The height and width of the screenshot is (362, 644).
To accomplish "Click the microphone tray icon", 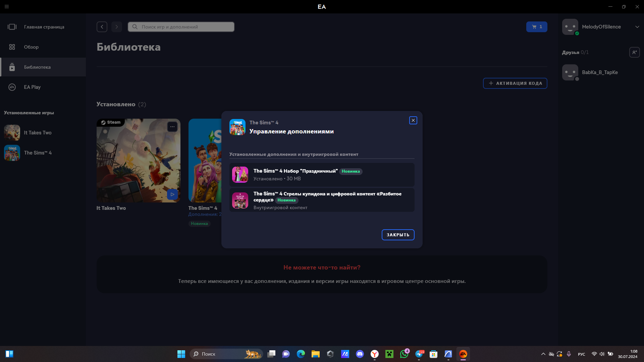I will (x=569, y=354).
